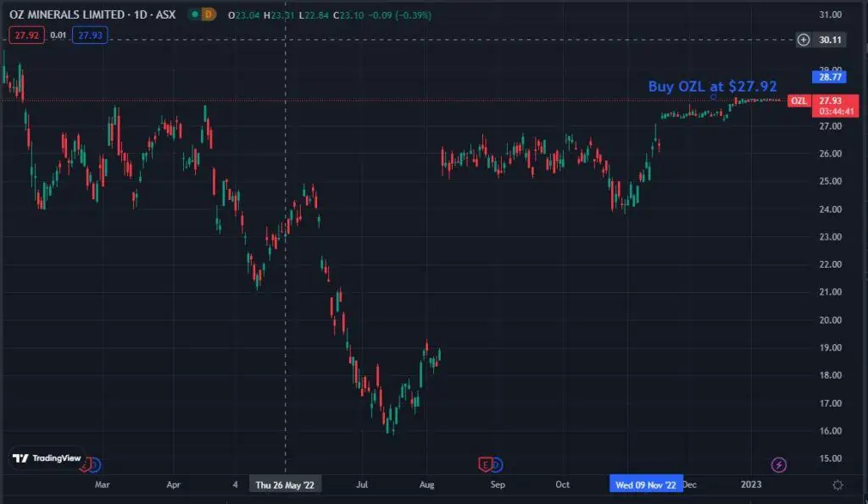Viewport: 868px width, 504px height.
Task: Click the purple lightning bolt event icon
Action: [x=779, y=464]
